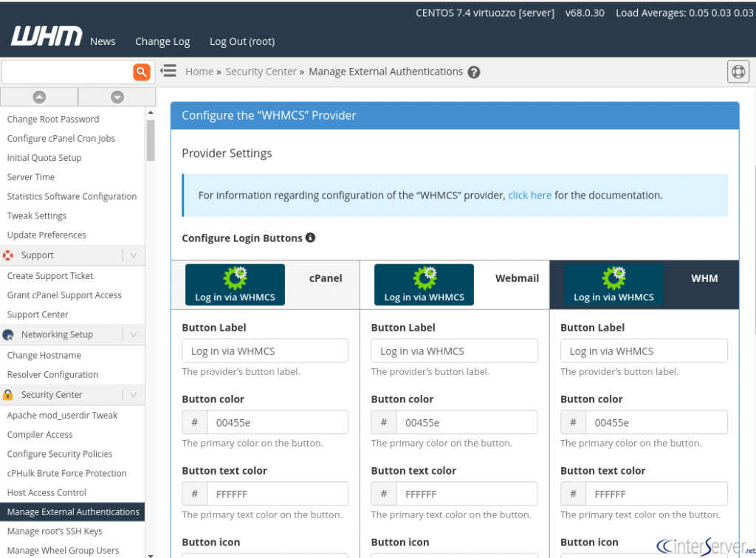The width and height of the screenshot is (756, 558).
Task: Click WHM Button Label input field
Action: pos(644,351)
